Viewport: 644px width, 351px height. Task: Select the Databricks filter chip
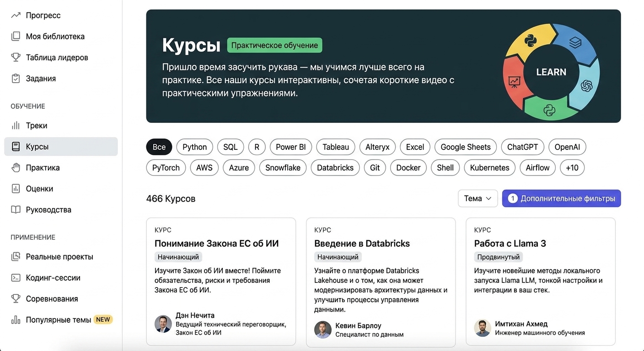coord(335,167)
